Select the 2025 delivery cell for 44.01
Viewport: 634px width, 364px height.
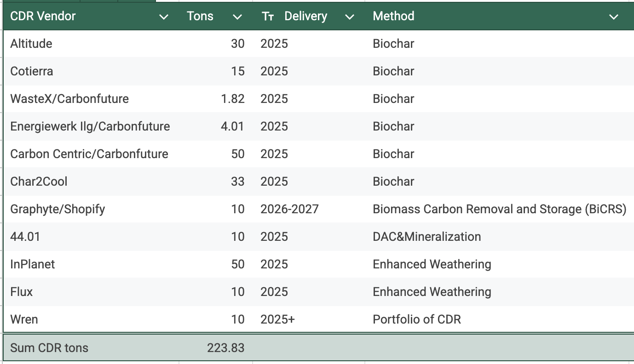coord(309,237)
